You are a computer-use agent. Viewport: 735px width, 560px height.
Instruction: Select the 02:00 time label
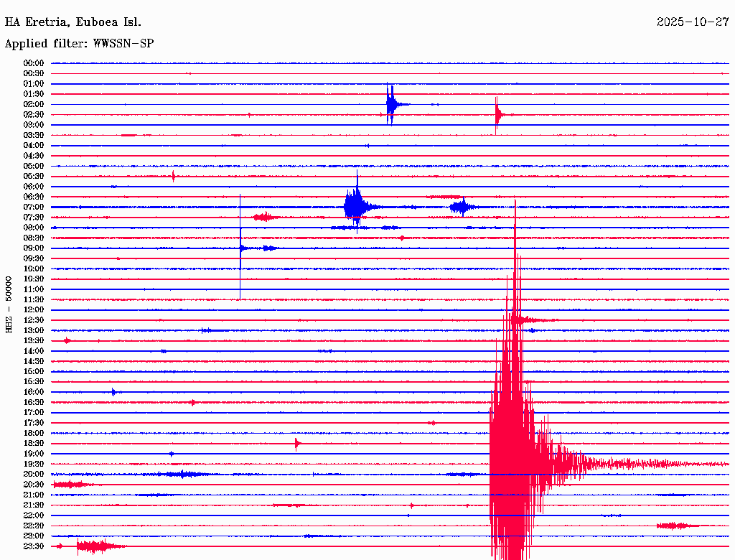34,104
